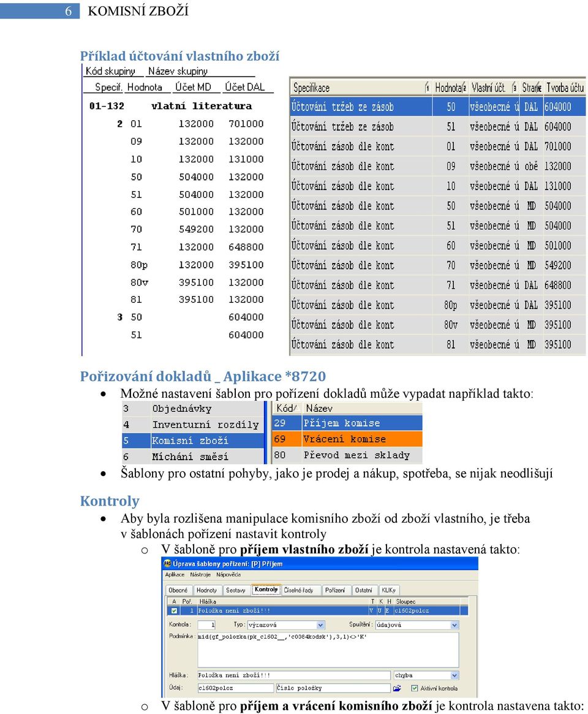This screenshot has height=714, width=588.
Task: Click the Kontrola number field
Action: (206, 625)
